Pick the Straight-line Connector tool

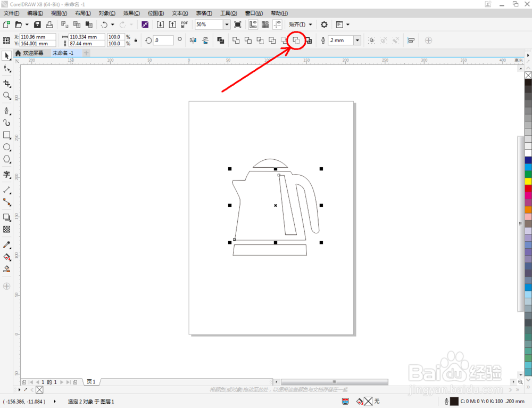[7, 202]
